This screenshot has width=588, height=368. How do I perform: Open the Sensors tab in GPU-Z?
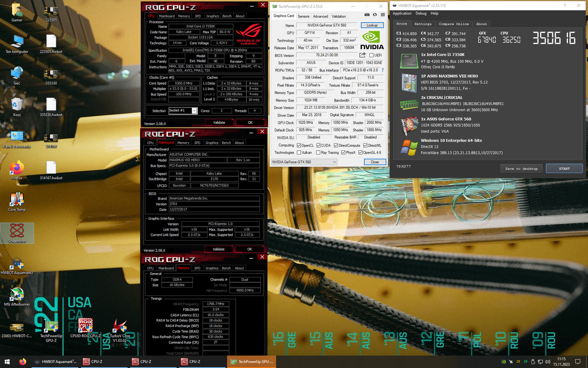[304, 16]
